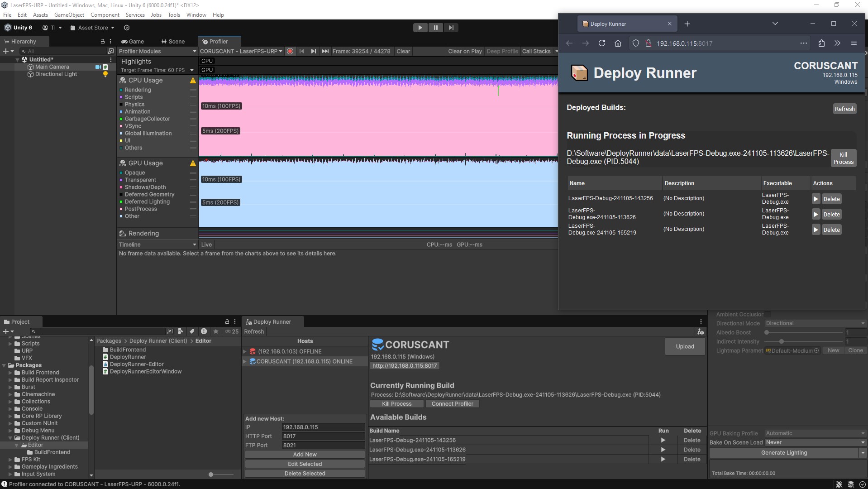Open the http://192.168.0.115:8017 link
The image size is (868, 489).
(x=405, y=366)
